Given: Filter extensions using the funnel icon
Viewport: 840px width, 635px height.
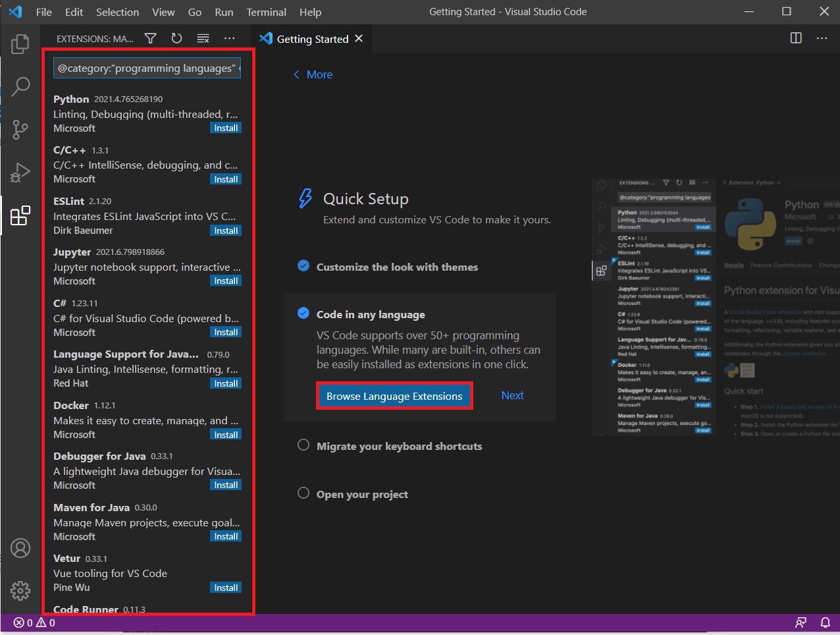Looking at the screenshot, I should coord(151,38).
